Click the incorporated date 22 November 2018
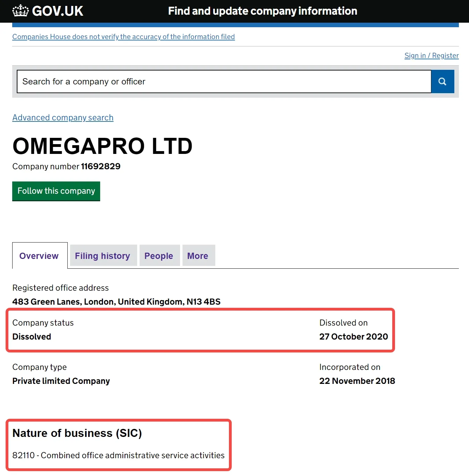Screen dimensions: 469x476 357,381
